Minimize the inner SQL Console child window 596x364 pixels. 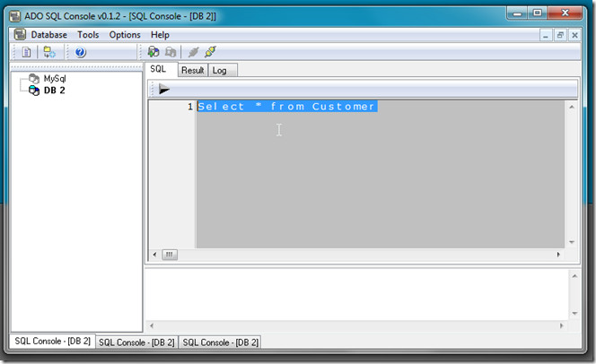coord(546,35)
